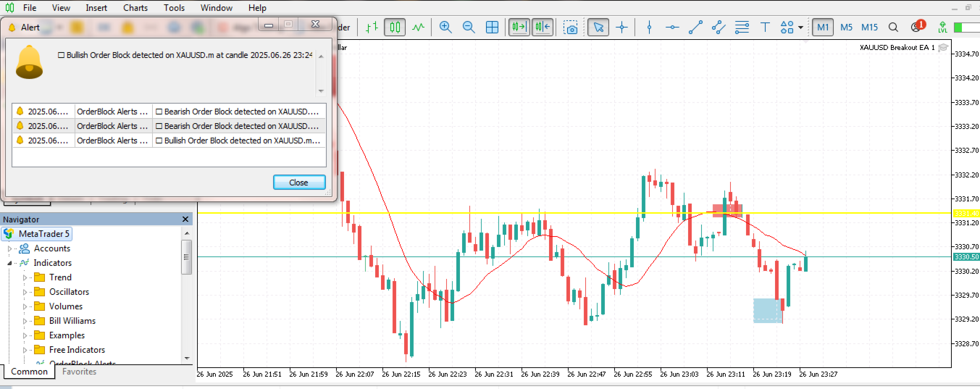Click the LVL signal icon
The image size is (980, 389).
(x=942, y=28)
